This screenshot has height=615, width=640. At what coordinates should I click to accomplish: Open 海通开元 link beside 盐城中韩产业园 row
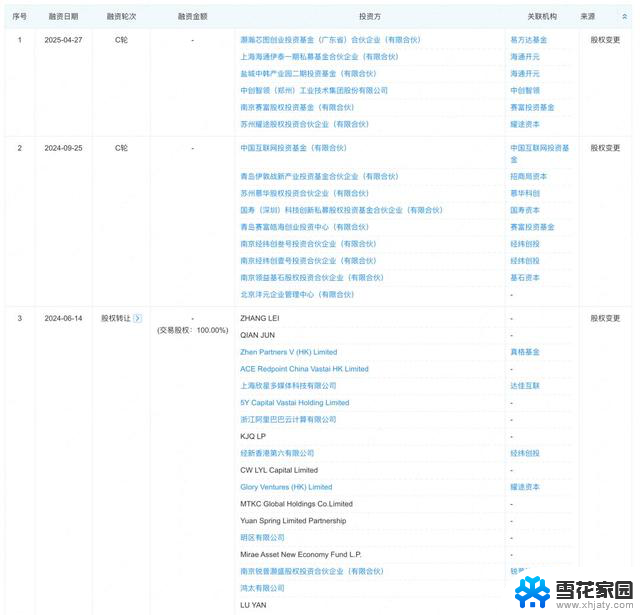coord(525,73)
